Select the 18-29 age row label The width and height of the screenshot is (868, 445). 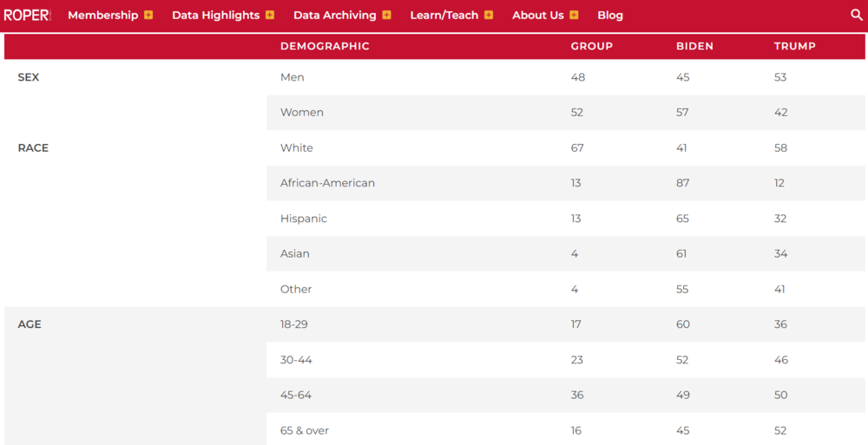pyautogui.click(x=294, y=324)
